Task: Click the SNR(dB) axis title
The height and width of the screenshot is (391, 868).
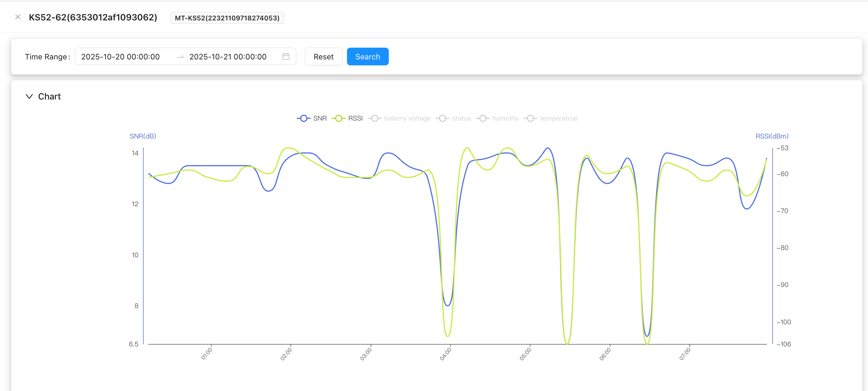Action: click(143, 136)
